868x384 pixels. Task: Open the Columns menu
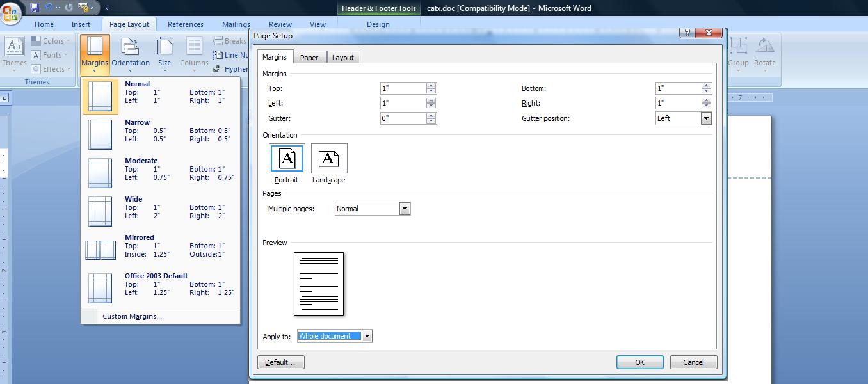194,54
